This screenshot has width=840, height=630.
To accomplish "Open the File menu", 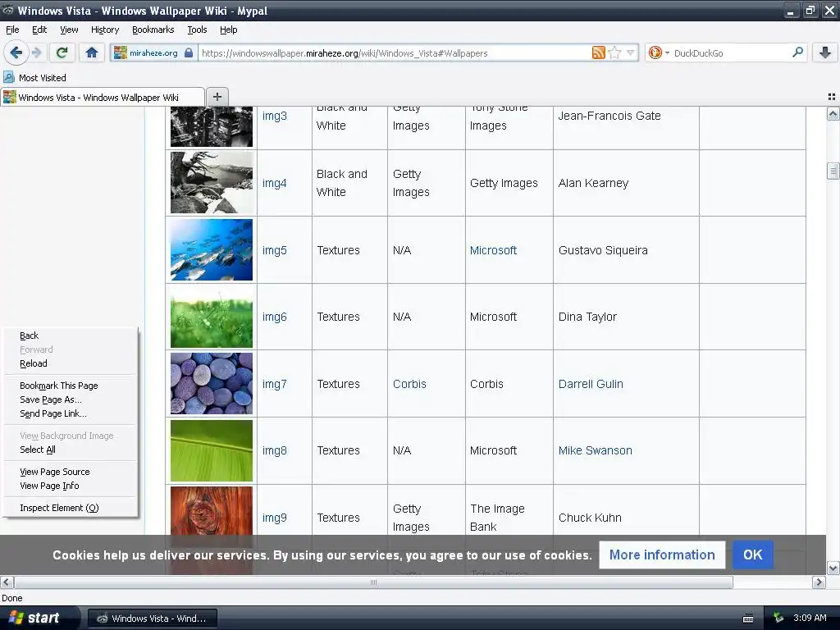I will [12, 30].
